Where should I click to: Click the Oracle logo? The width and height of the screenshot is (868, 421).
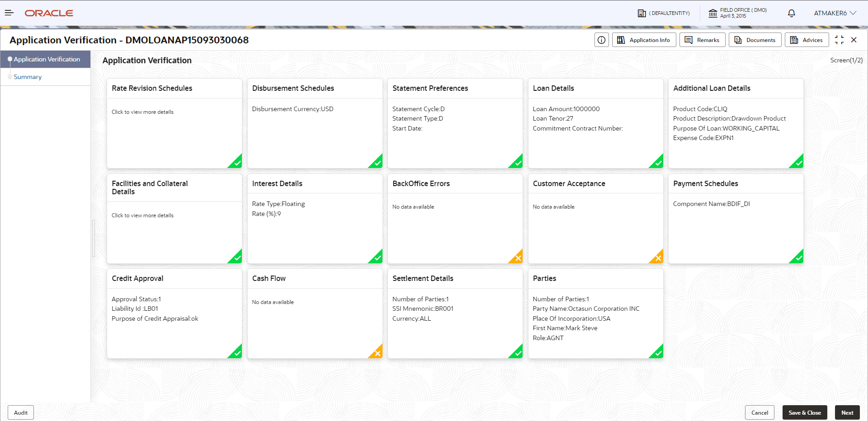coord(49,13)
